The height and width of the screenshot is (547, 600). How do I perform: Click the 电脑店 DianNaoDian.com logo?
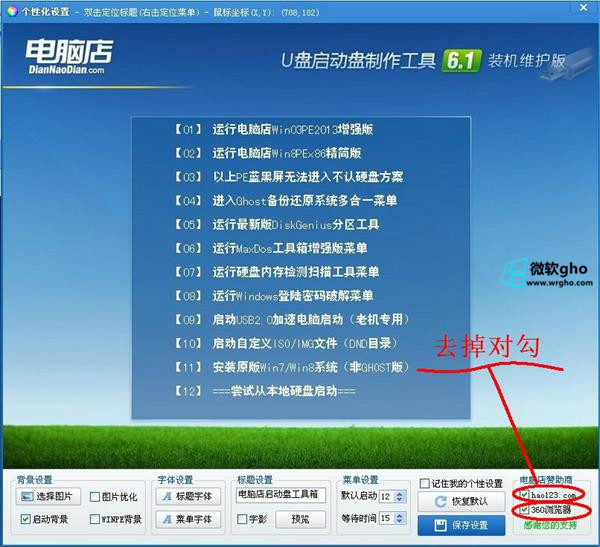69,56
